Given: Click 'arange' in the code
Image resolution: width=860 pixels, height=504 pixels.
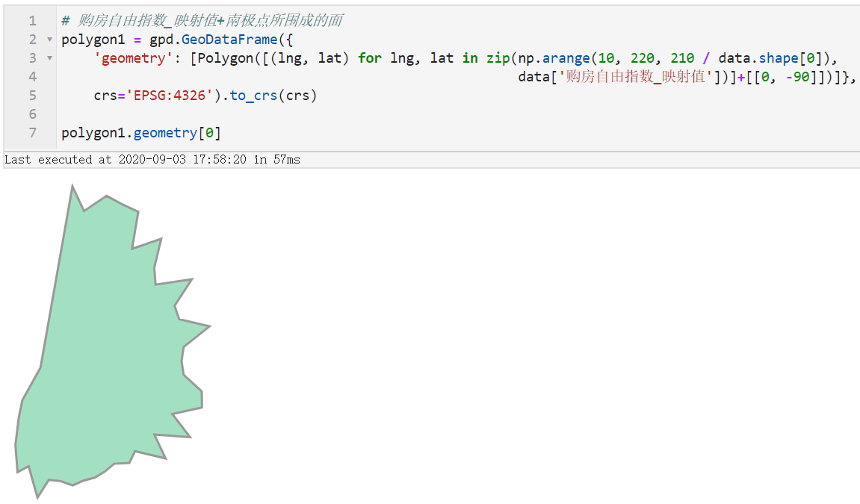Looking at the screenshot, I should pos(566,58).
